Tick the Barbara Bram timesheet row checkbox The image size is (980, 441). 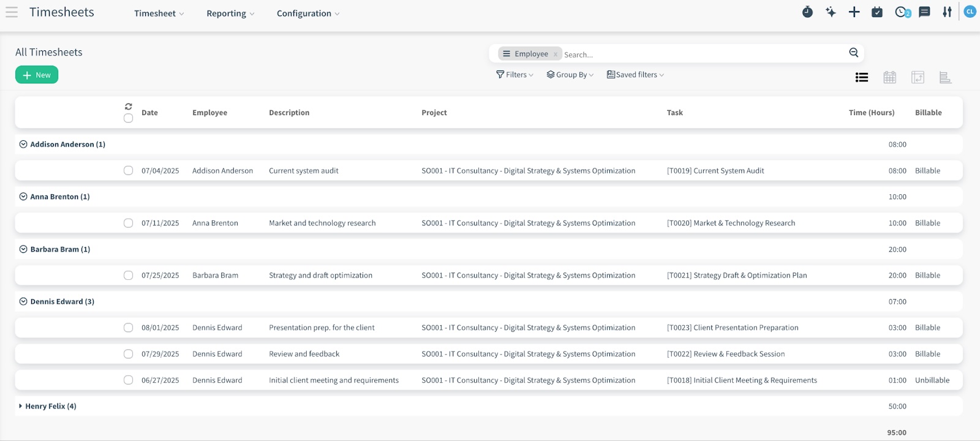pos(128,276)
